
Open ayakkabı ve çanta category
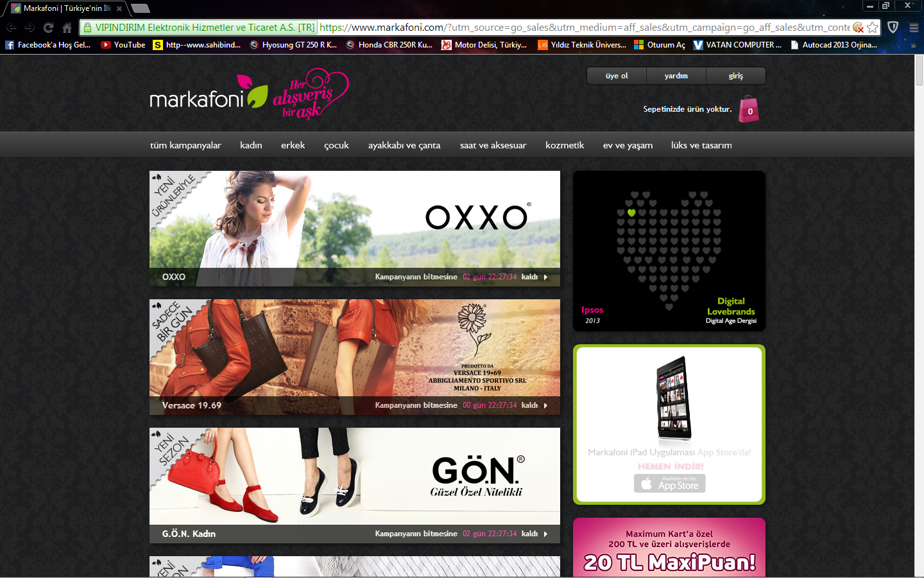pos(404,146)
